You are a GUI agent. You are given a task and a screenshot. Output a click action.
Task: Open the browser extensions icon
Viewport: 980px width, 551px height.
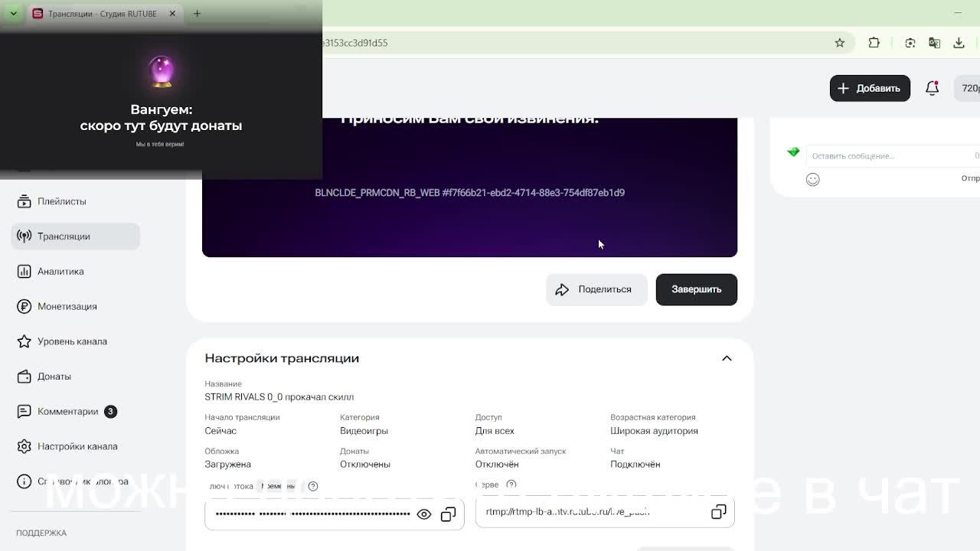[x=874, y=43]
